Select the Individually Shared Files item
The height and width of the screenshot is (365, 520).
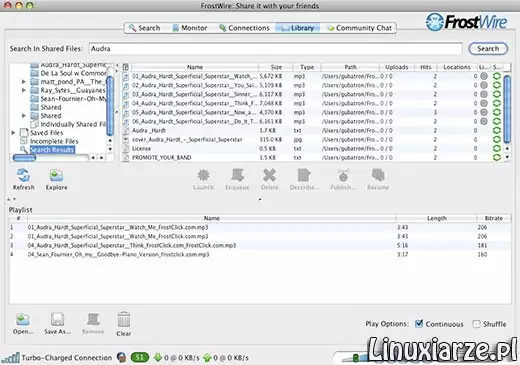click(x=73, y=124)
